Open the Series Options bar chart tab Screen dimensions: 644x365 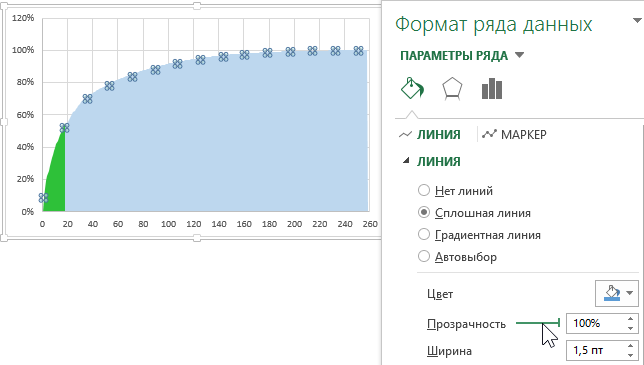tap(492, 89)
